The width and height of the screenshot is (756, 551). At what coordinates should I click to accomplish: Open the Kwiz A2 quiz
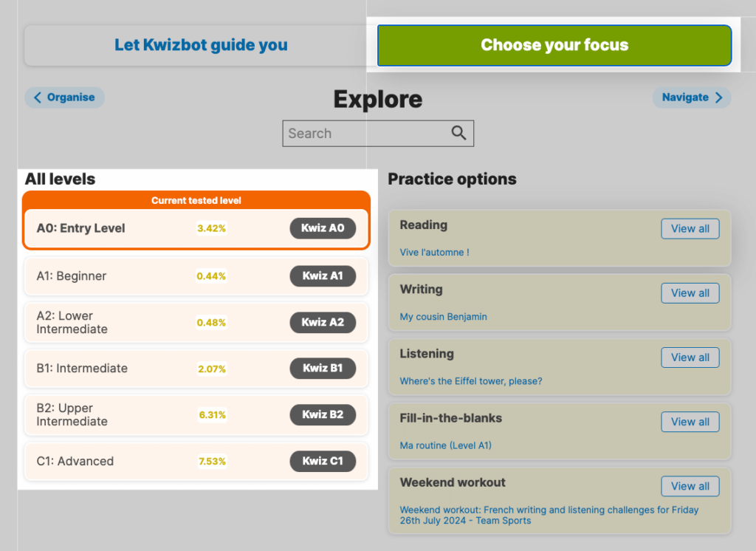click(x=323, y=323)
